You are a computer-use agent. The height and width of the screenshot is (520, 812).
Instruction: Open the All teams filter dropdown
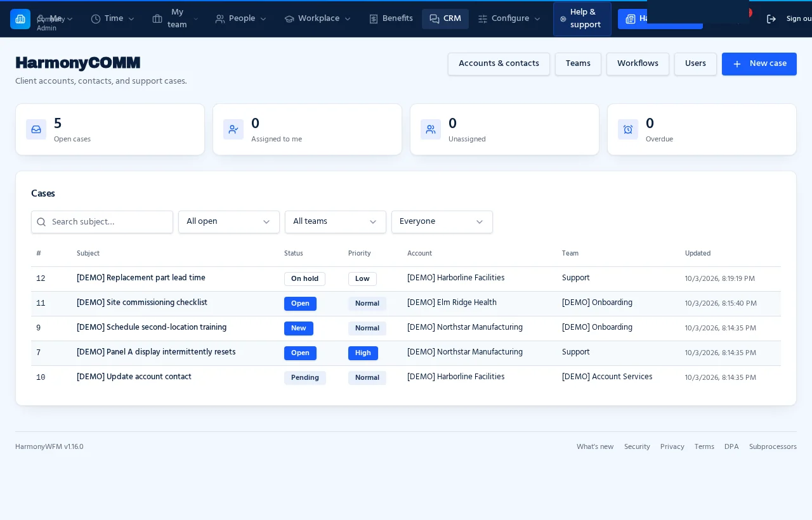click(336, 222)
